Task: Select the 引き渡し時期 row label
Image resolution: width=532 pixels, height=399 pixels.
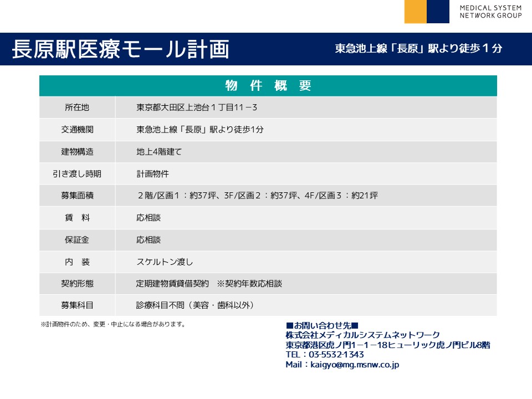Action: coord(77,173)
